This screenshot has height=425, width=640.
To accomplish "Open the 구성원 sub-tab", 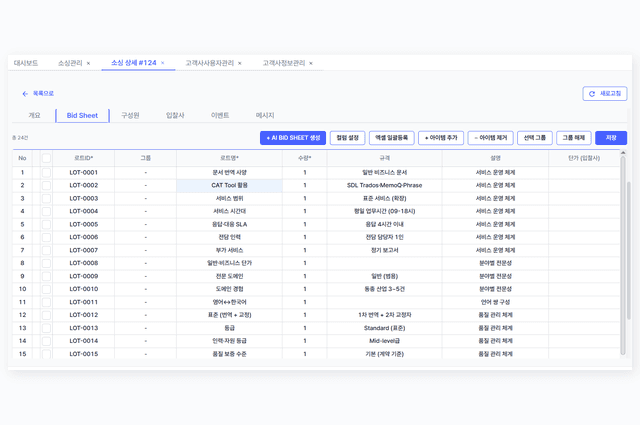I will pos(130,116).
